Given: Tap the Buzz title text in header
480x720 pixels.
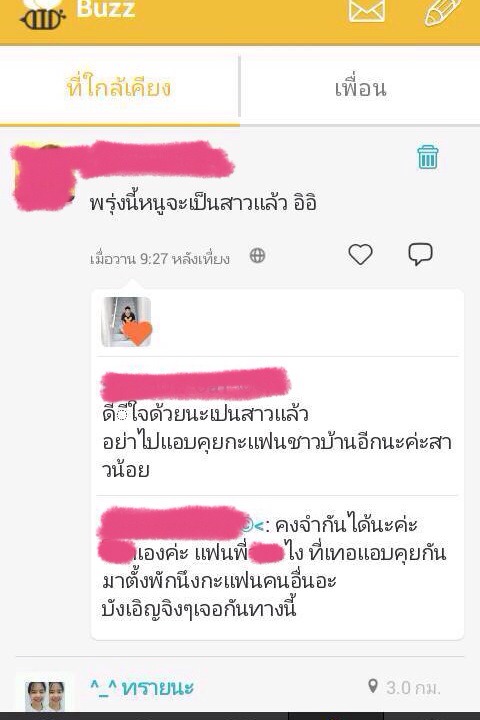Looking at the screenshot, I should point(105,9).
